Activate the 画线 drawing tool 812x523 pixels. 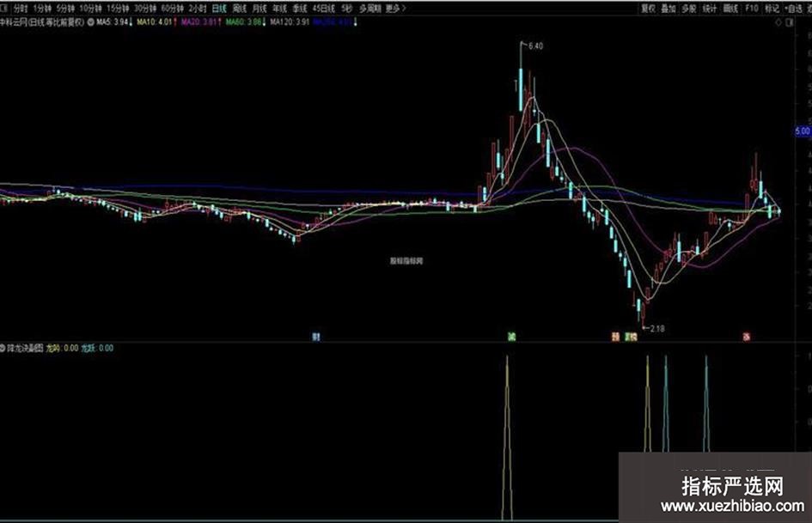click(730, 9)
